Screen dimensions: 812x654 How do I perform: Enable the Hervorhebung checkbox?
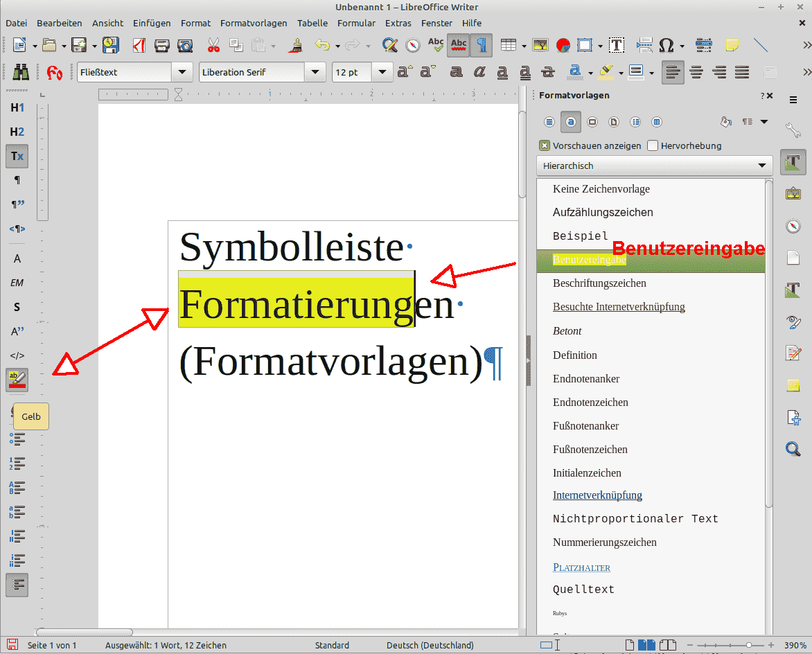click(x=653, y=146)
